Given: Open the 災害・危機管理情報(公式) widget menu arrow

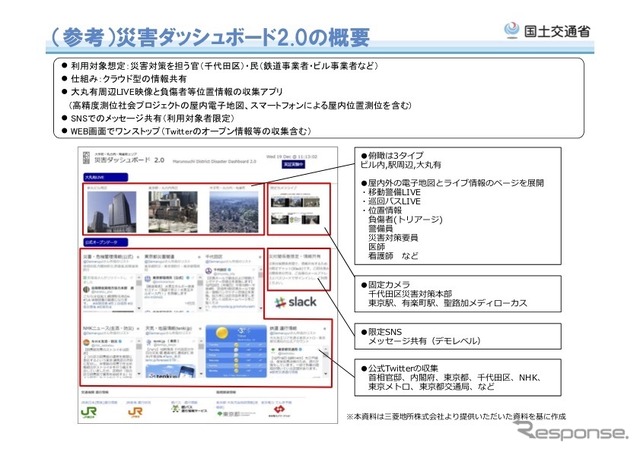Looking at the screenshot, I should (x=138, y=257).
